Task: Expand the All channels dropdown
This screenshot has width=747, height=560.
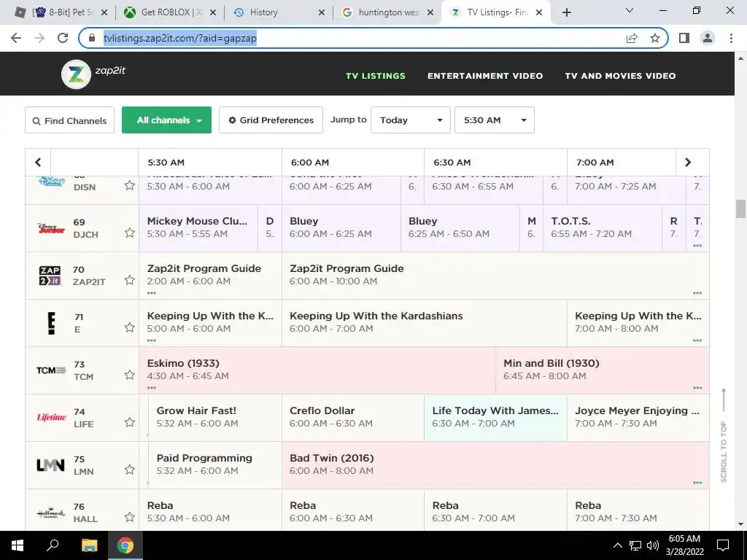Action: (x=167, y=120)
